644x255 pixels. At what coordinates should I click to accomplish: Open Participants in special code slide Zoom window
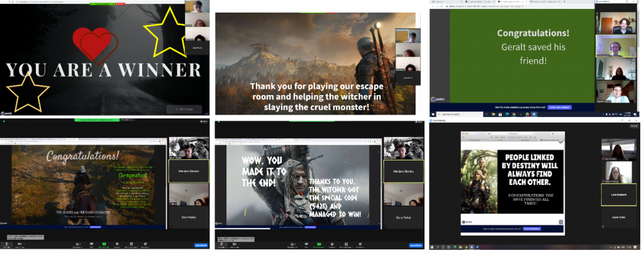click(x=292, y=245)
